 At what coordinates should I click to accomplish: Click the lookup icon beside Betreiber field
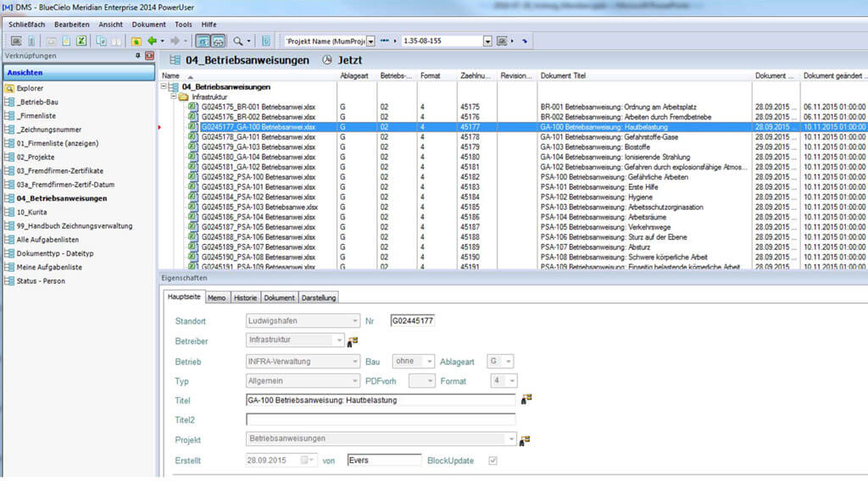point(352,340)
